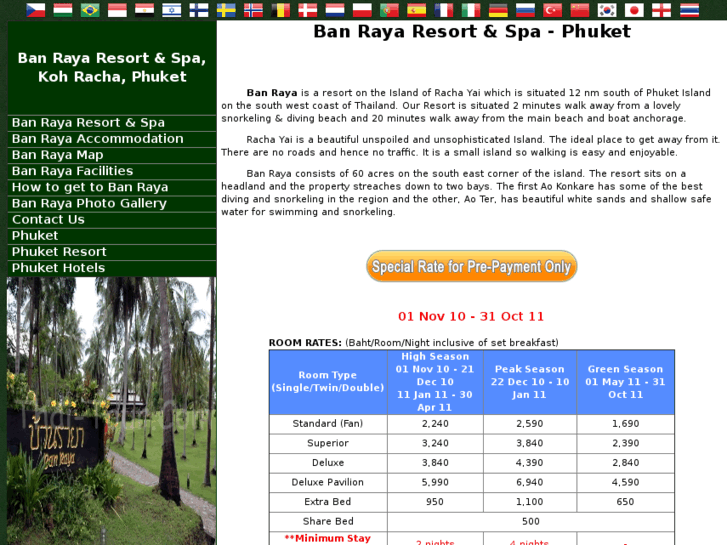The width and height of the screenshot is (727, 545).
Task: Select the Spanish flag language icon
Action: pyautogui.click(x=417, y=10)
